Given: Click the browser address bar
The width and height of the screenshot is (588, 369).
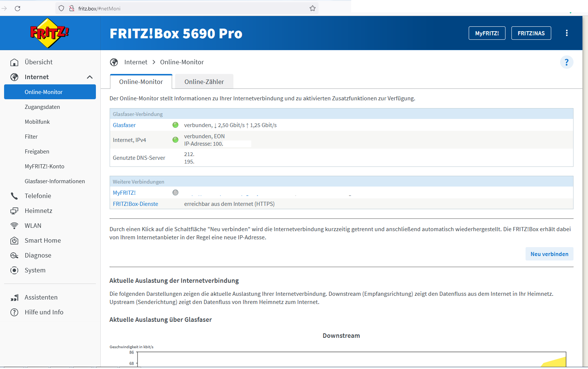Looking at the screenshot, I should (187, 8).
